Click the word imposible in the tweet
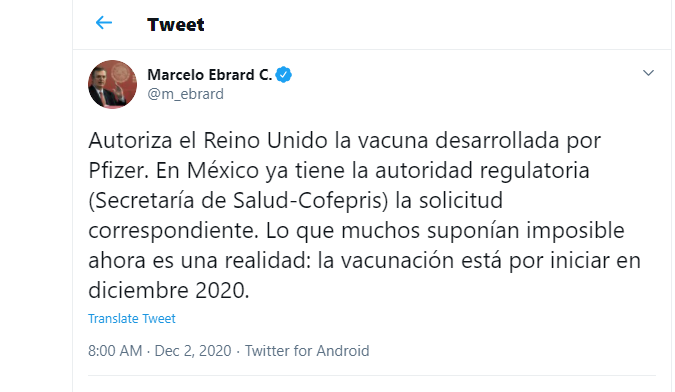Screen dimensions: 675x392 [575, 231]
